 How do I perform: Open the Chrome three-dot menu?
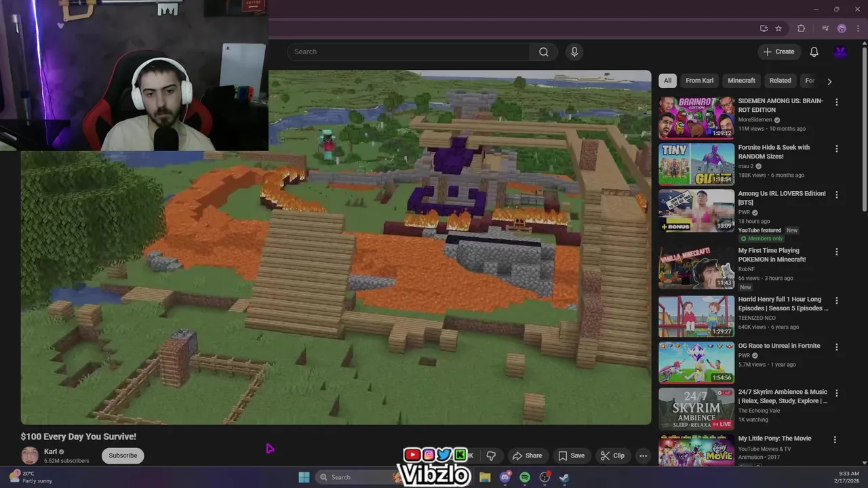pyautogui.click(x=858, y=28)
